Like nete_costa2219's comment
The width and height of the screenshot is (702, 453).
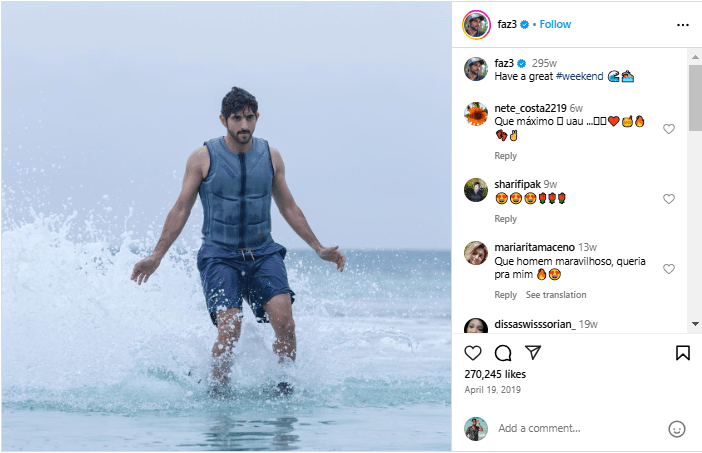pos(669,129)
